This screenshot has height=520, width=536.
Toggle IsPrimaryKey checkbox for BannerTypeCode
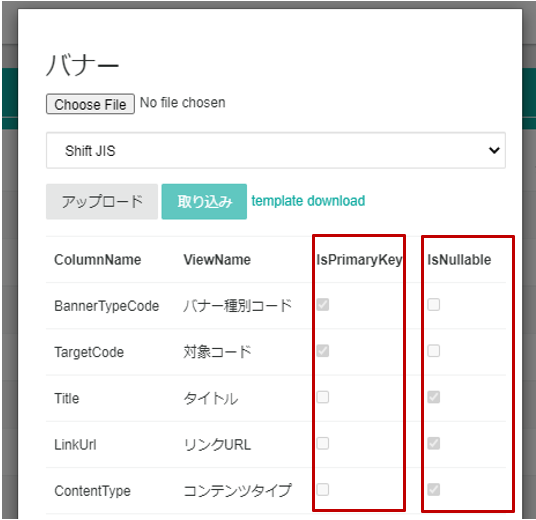click(x=323, y=305)
